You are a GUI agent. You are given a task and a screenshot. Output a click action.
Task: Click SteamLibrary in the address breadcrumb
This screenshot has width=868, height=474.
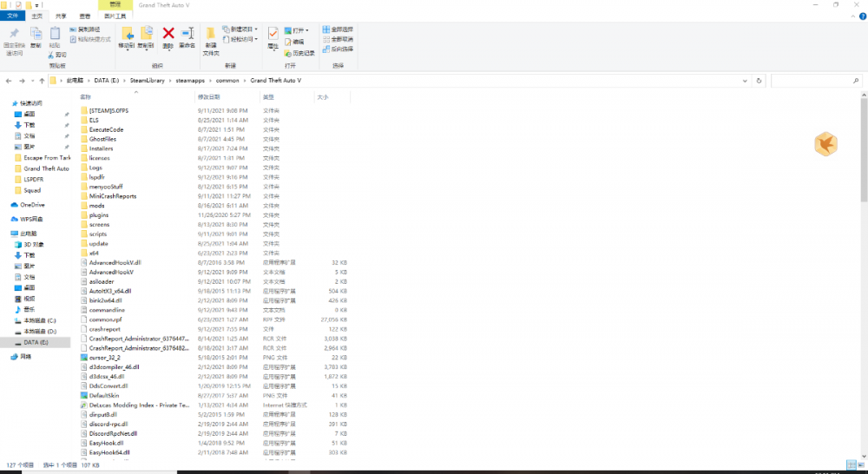pyautogui.click(x=148, y=81)
